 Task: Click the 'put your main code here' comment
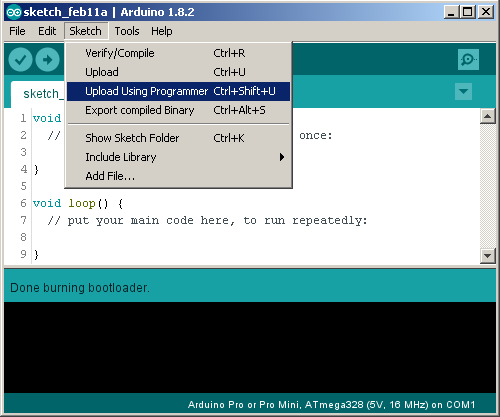tap(207, 221)
